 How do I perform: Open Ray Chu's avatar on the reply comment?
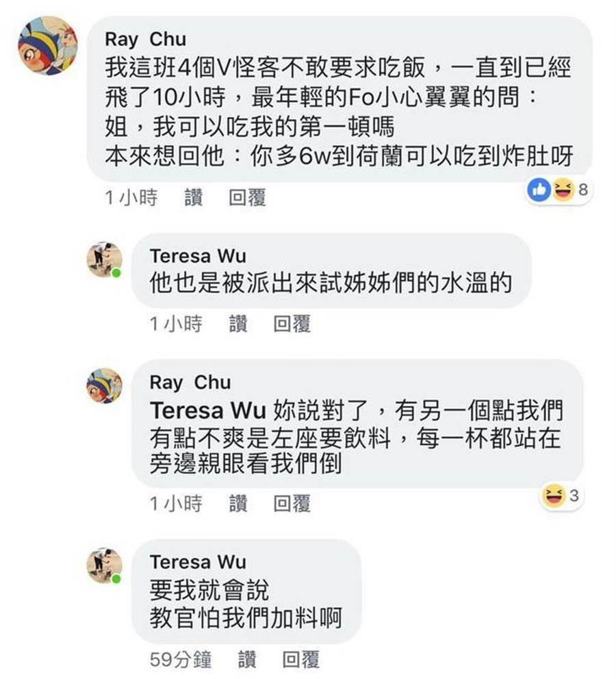point(104,386)
